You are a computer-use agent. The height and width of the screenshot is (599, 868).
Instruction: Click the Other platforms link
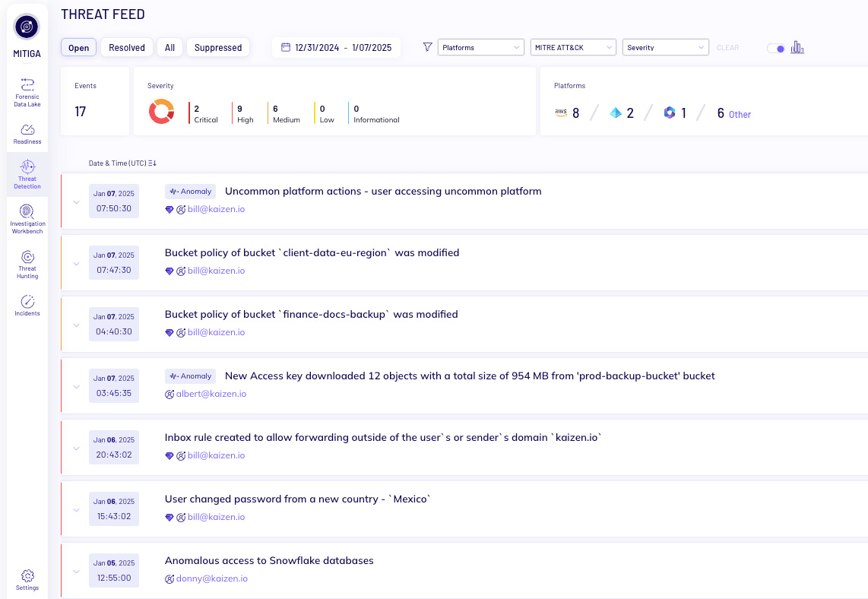coord(740,114)
